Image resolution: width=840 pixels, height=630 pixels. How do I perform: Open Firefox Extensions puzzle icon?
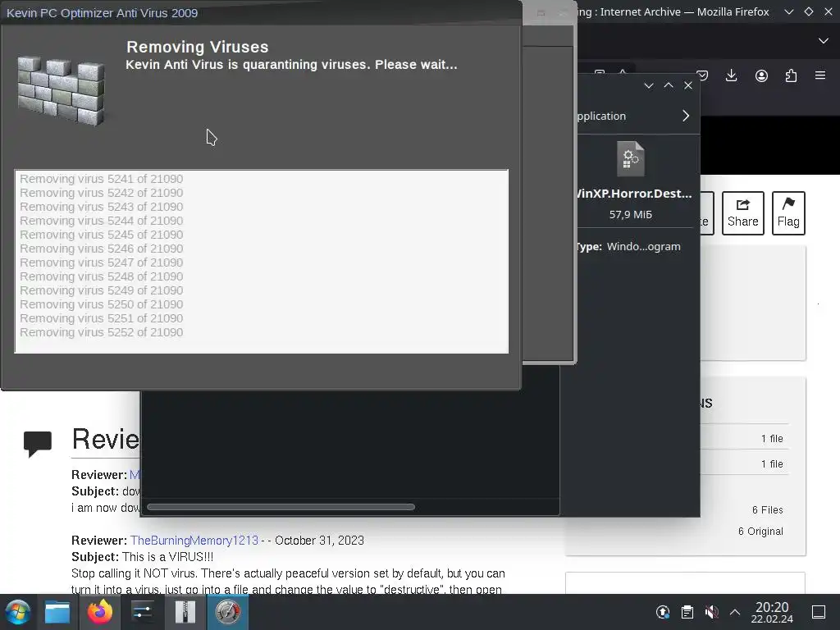click(791, 75)
